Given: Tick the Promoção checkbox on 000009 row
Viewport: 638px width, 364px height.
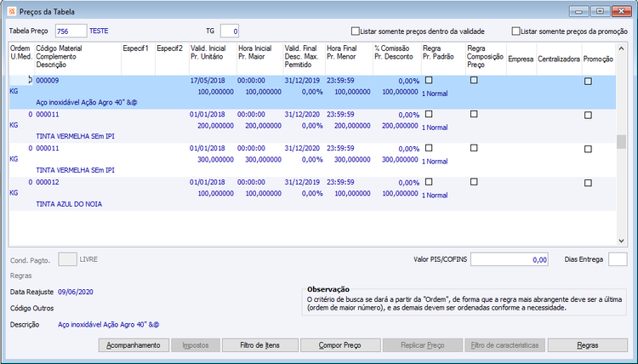Looking at the screenshot, I should pos(588,82).
